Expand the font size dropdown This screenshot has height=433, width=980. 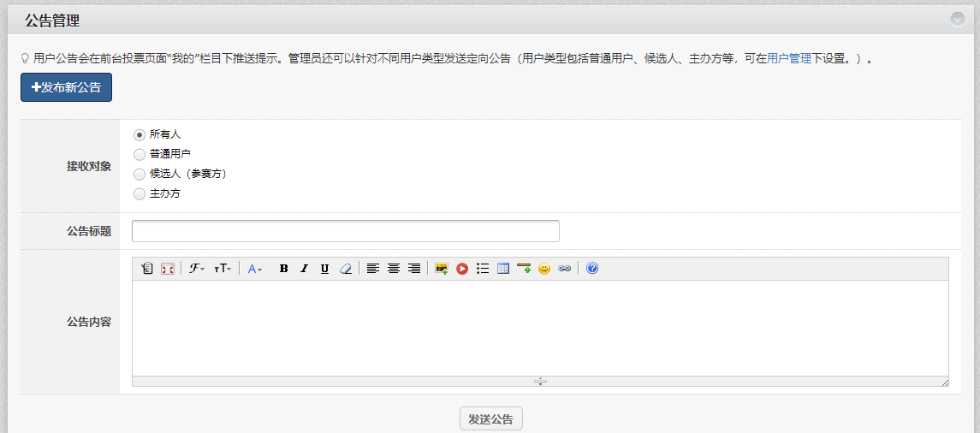point(223,269)
